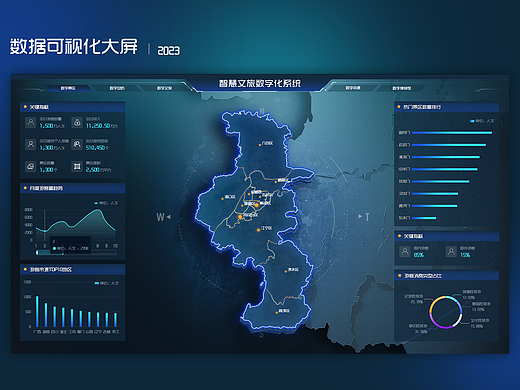This screenshot has width=520, height=390.
Task: Click the person icon beside 85%
Action: [x=405, y=251]
